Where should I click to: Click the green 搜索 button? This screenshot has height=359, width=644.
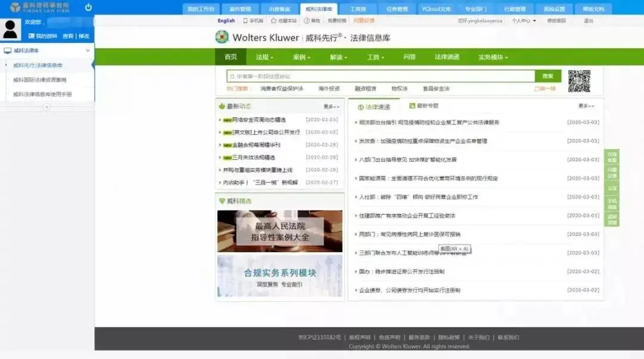[x=548, y=76]
